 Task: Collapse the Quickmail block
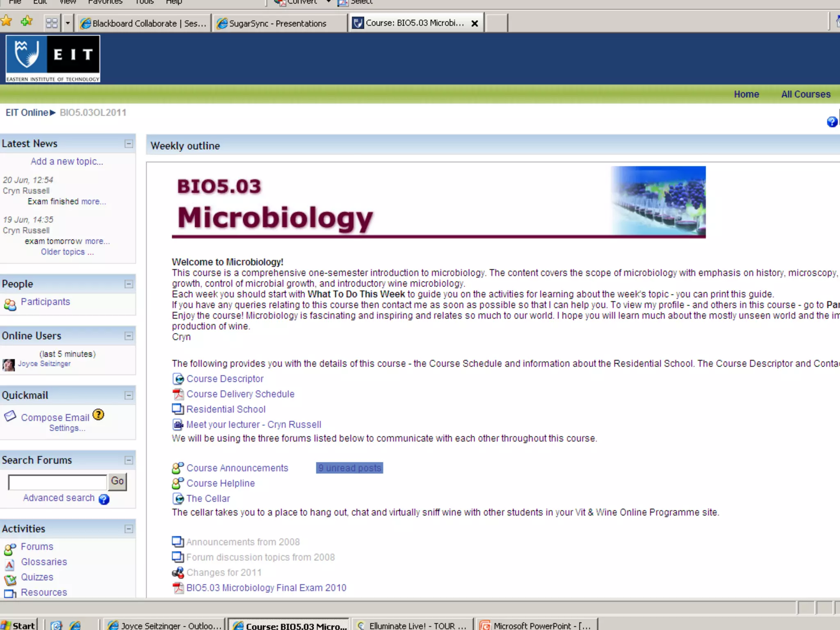129,395
